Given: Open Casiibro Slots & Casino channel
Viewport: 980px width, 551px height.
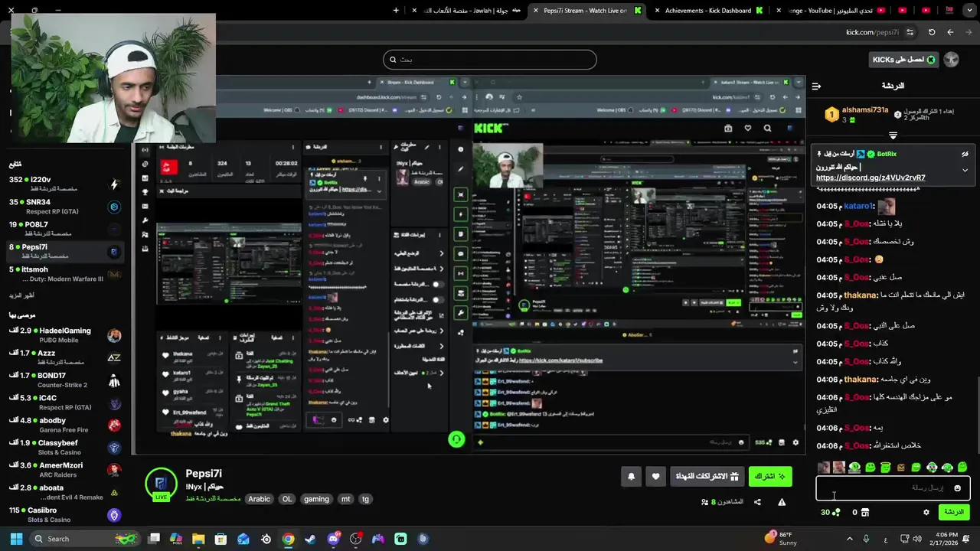Looking at the screenshot, I should click(64, 514).
